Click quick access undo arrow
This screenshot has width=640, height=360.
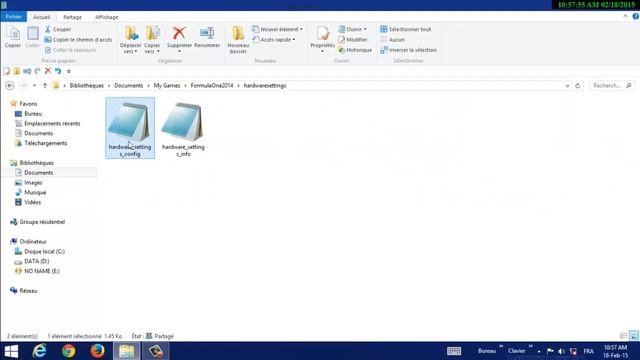58,71
